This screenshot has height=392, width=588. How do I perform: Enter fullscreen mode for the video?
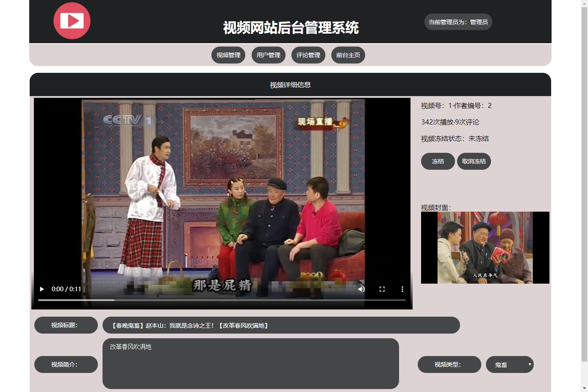coord(382,289)
